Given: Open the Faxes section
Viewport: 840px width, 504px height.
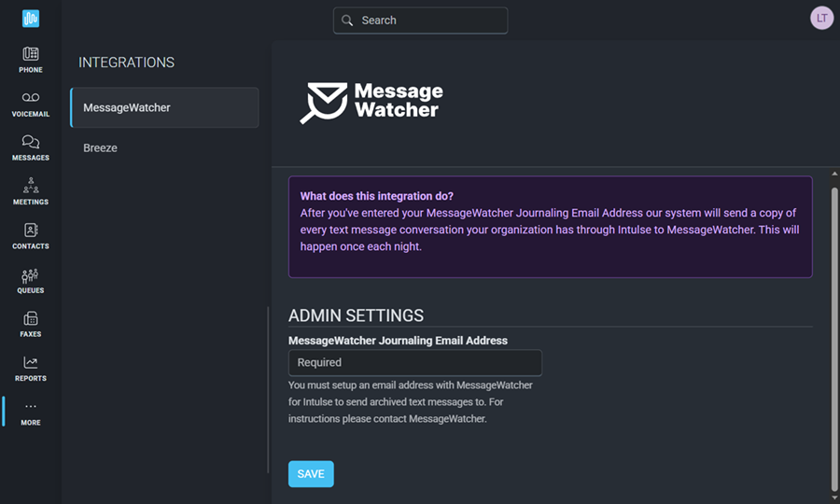Looking at the screenshot, I should 31,324.
